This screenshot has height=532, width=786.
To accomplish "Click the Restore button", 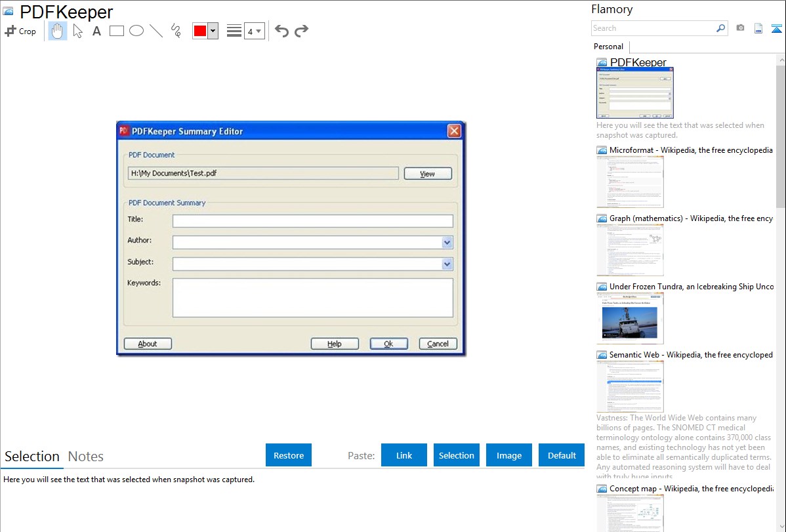I will (289, 455).
